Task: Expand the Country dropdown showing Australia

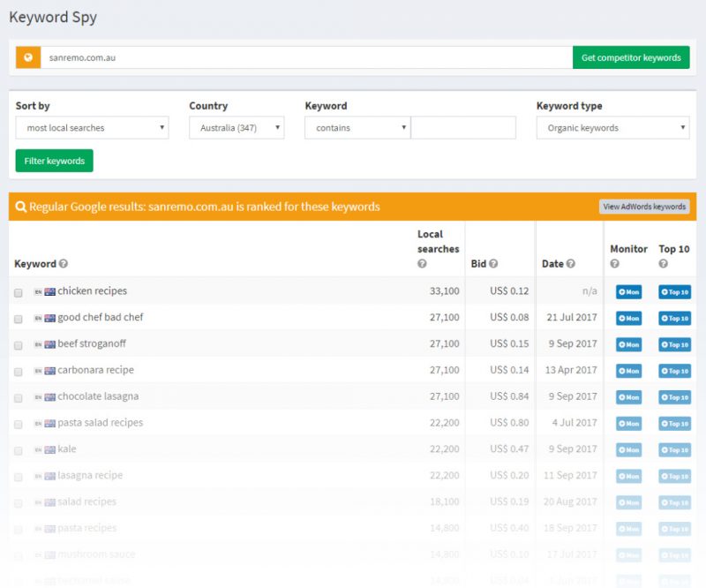Action: [x=237, y=128]
